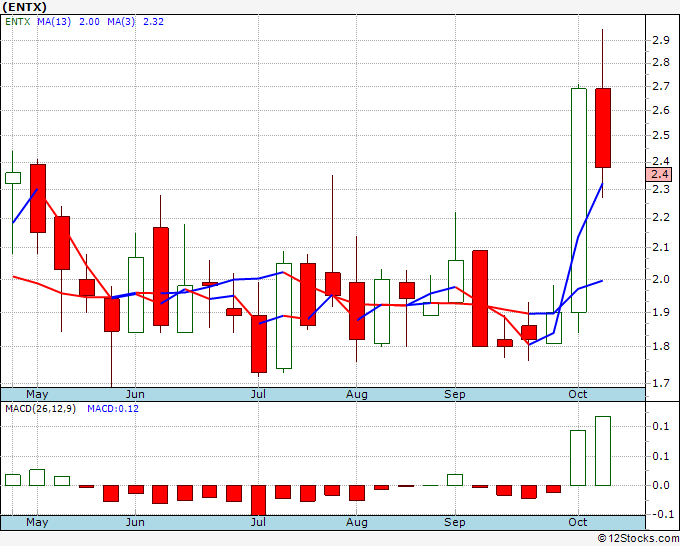Click the 2.1 price axis label
The height and width of the screenshot is (546, 680).
click(x=661, y=248)
